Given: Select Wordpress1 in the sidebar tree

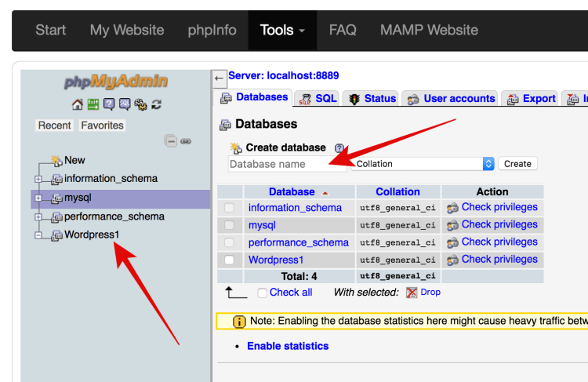Looking at the screenshot, I should click(92, 235).
